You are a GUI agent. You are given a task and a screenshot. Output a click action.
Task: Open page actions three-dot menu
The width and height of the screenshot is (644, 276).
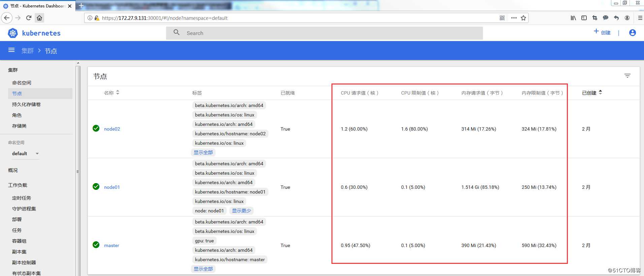(x=514, y=18)
